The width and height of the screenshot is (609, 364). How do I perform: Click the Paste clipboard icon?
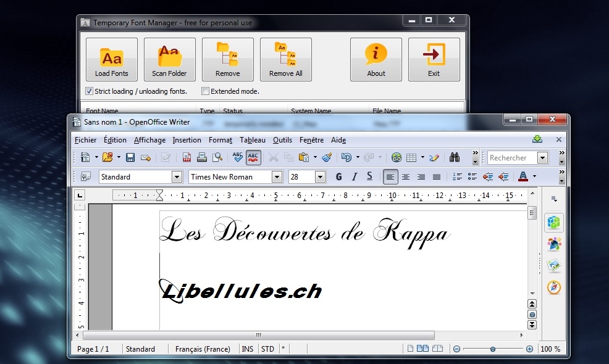pyautogui.click(x=304, y=157)
